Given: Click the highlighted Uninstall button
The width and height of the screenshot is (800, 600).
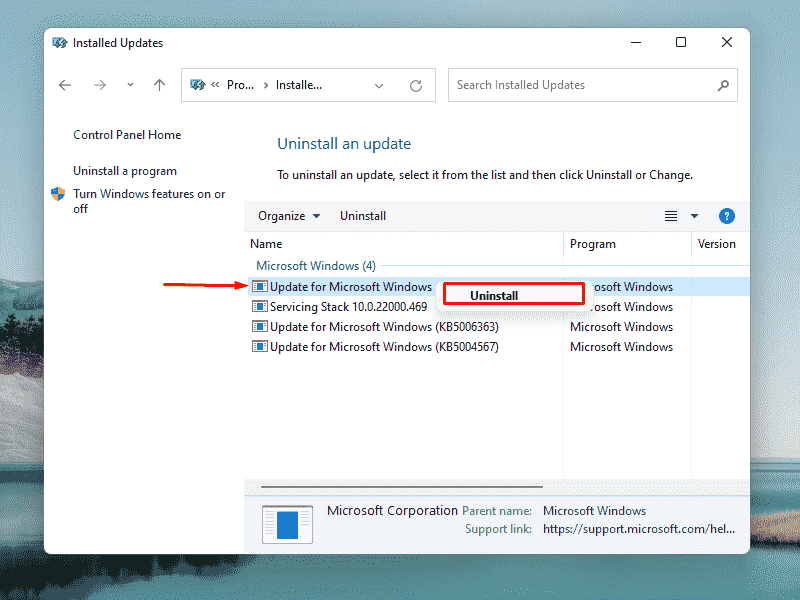Looking at the screenshot, I should (513, 293).
